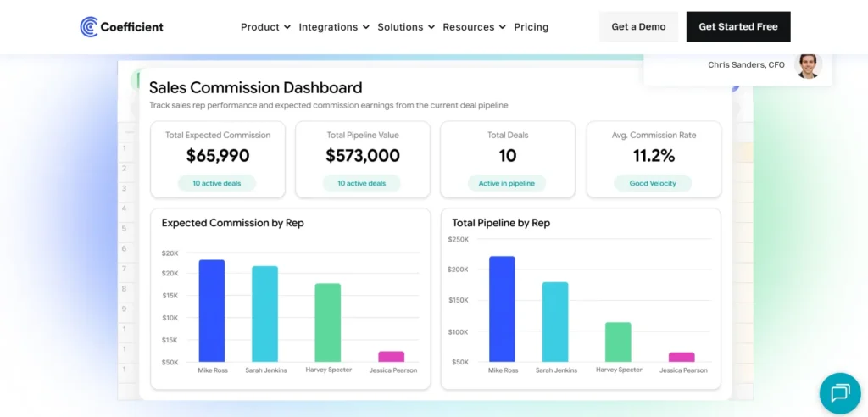This screenshot has width=868, height=417.
Task: Click Chris Sanders, CFO name label
Action: tap(746, 64)
